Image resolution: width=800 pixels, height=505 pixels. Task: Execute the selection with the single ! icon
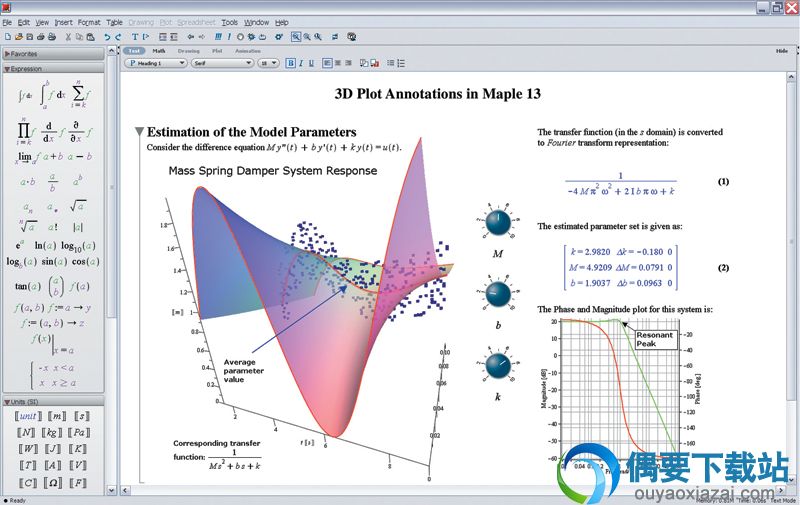click(x=229, y=37)
